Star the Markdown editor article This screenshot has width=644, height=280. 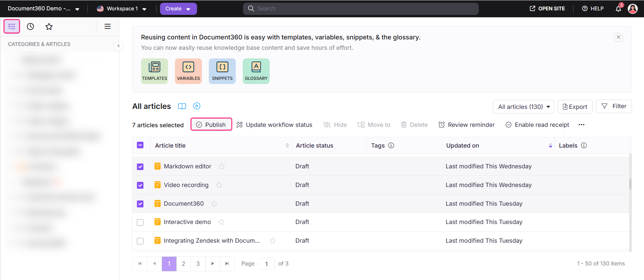[222, 166]
